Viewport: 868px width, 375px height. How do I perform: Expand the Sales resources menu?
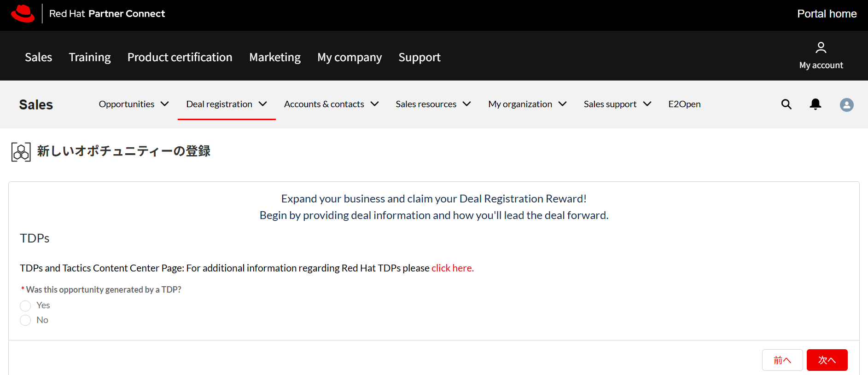pos(433,104)
